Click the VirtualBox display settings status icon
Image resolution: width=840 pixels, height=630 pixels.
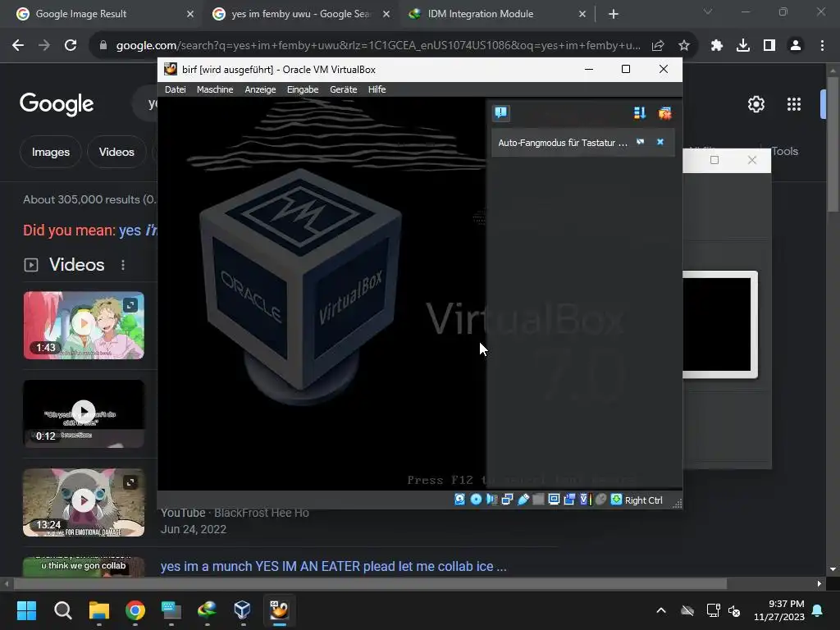(x=554, y=500)
